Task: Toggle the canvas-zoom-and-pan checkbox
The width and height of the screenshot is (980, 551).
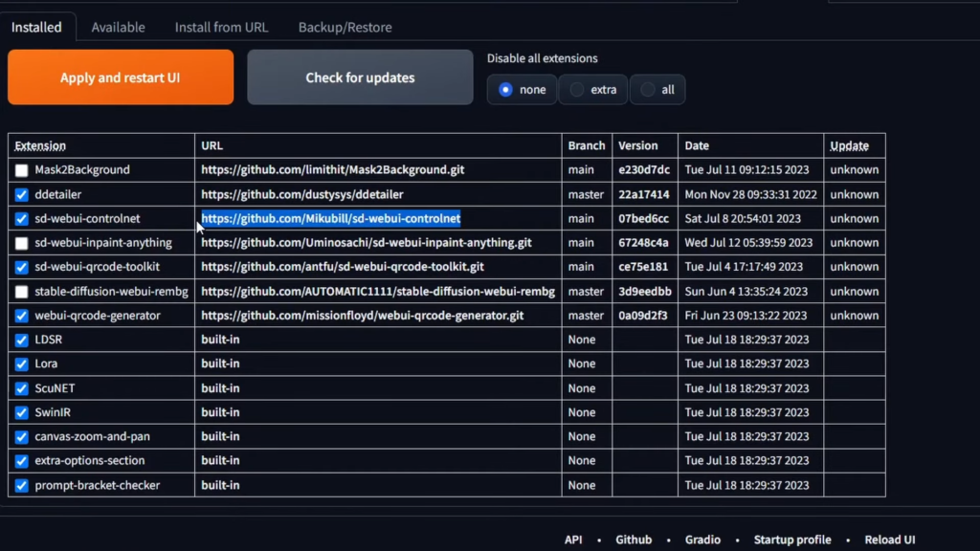Action: [22, 436]
